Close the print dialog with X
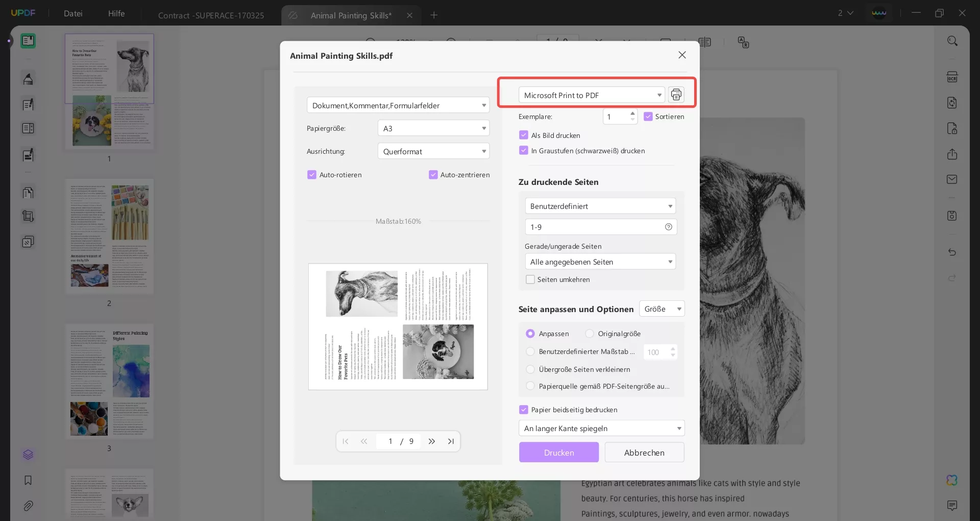The image size is (980, 521). 682,55
